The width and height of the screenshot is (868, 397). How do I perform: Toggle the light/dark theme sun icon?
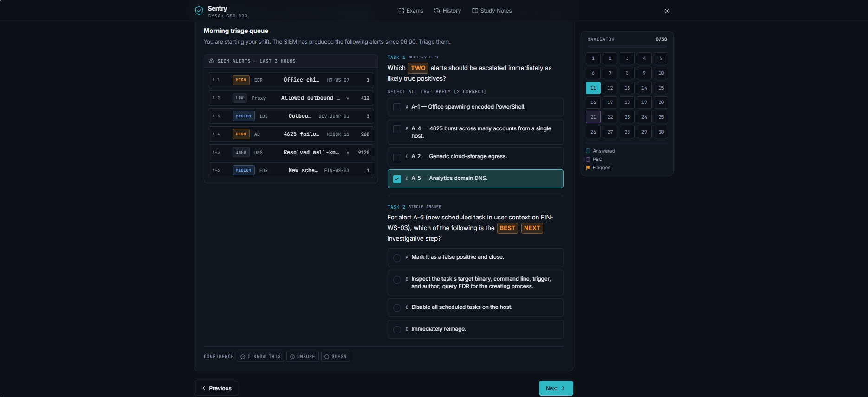coord(667,11)
